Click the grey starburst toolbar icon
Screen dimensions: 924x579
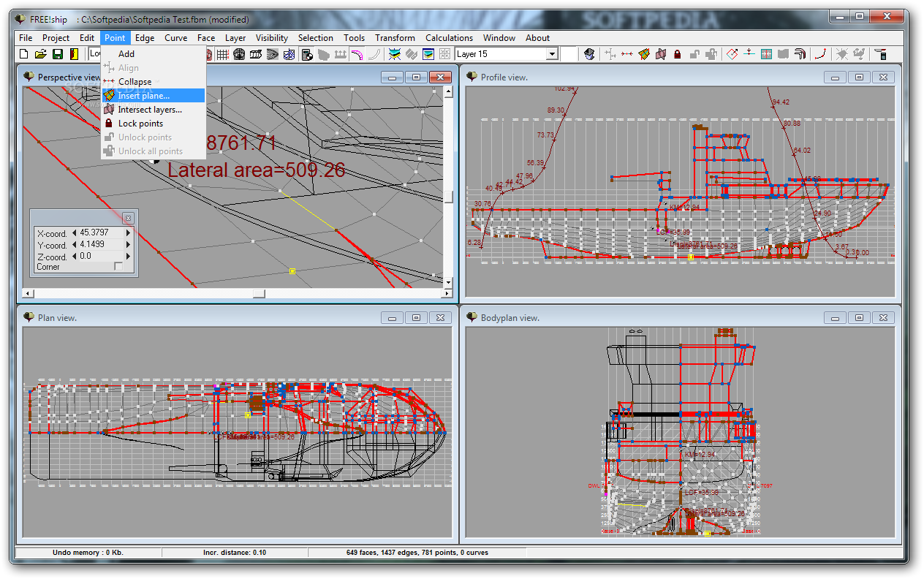pos(841,53)
